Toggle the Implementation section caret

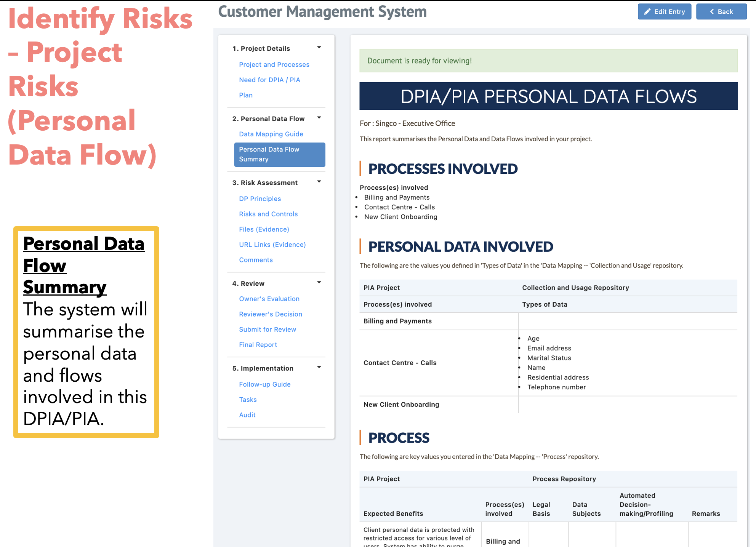(x=319, y=367)
